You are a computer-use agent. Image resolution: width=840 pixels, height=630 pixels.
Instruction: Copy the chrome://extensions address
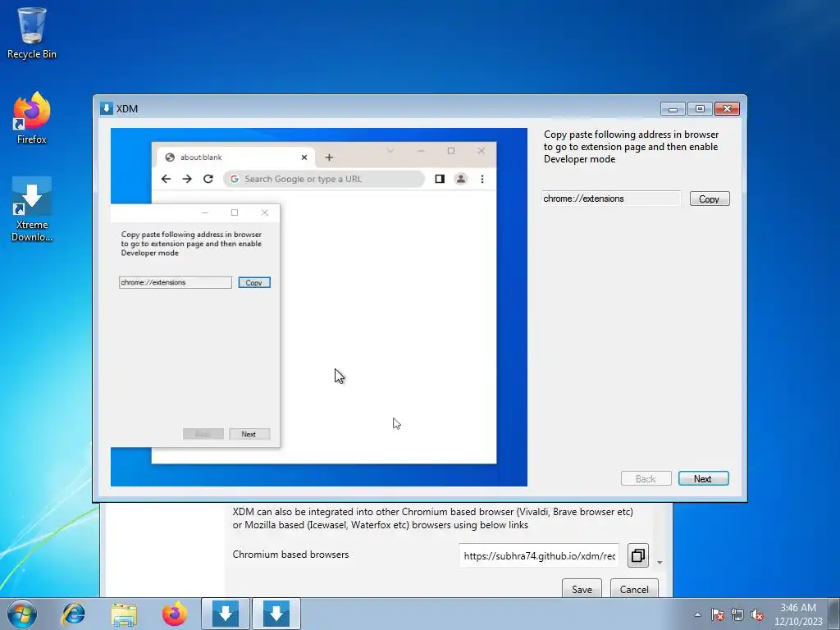click(710, 199)
